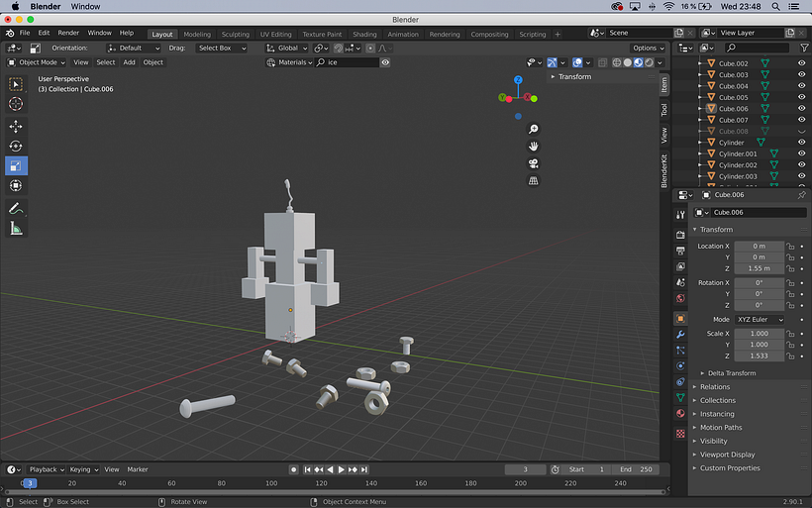
Task: Expand Relations panel
Action: click(x=715, y=387)
